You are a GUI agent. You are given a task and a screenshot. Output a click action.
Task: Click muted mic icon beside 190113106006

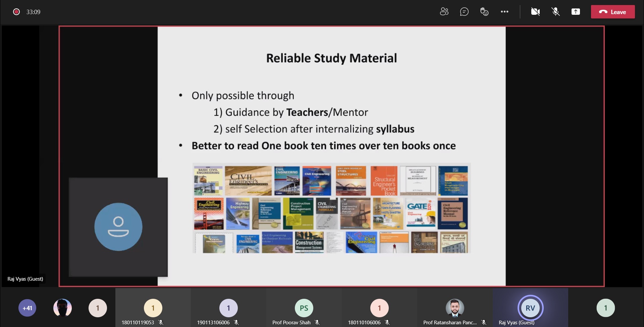coord(236,322)
